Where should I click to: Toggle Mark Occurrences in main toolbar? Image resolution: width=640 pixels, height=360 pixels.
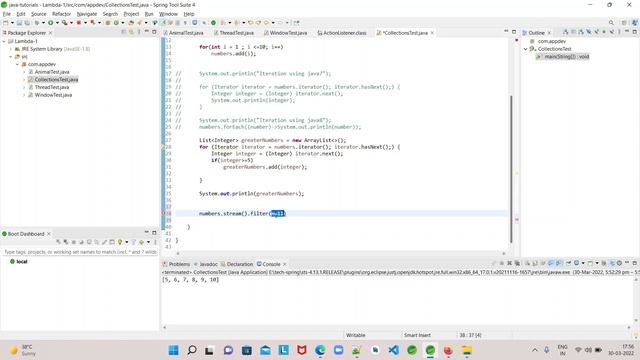[163, 23]
